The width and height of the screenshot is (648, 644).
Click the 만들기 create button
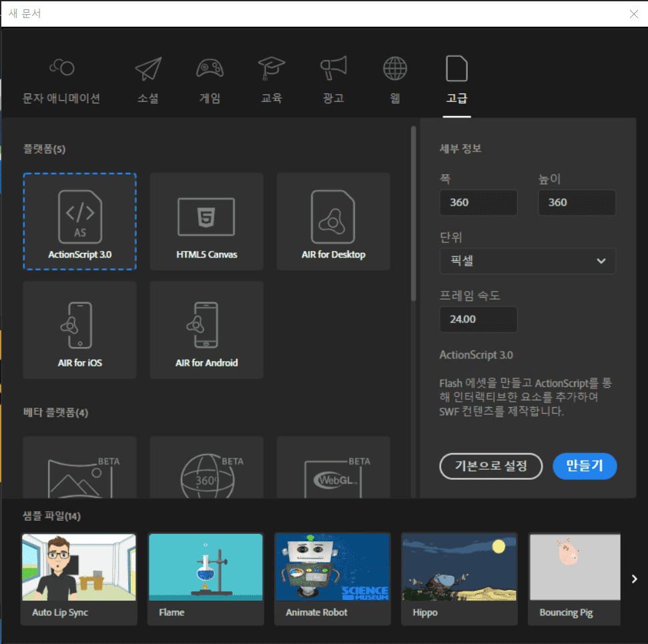pos(585,466)
